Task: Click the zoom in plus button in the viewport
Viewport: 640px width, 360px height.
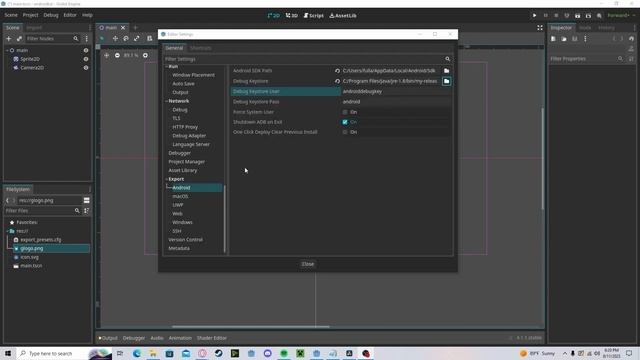Action: click(x=145, y=55)
